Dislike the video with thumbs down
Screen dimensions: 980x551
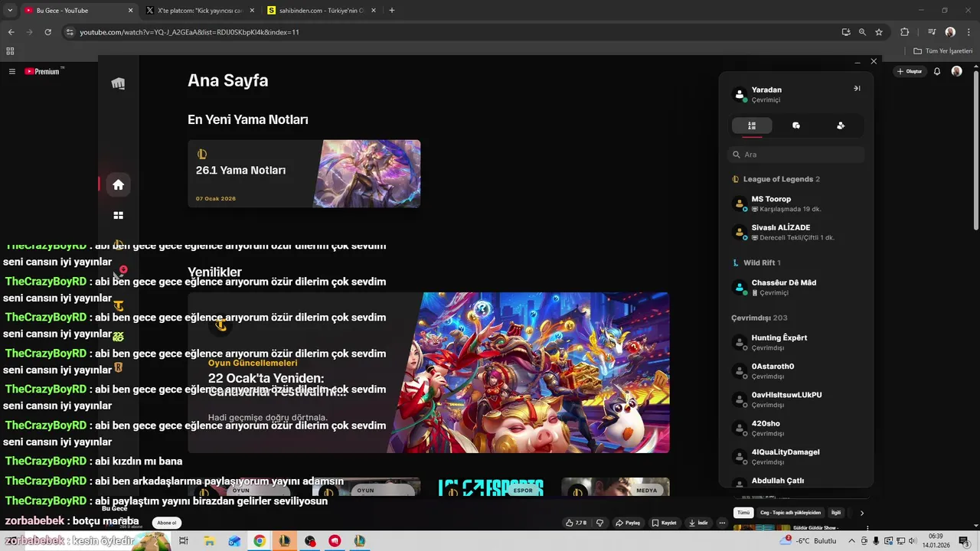click(599, 523)
